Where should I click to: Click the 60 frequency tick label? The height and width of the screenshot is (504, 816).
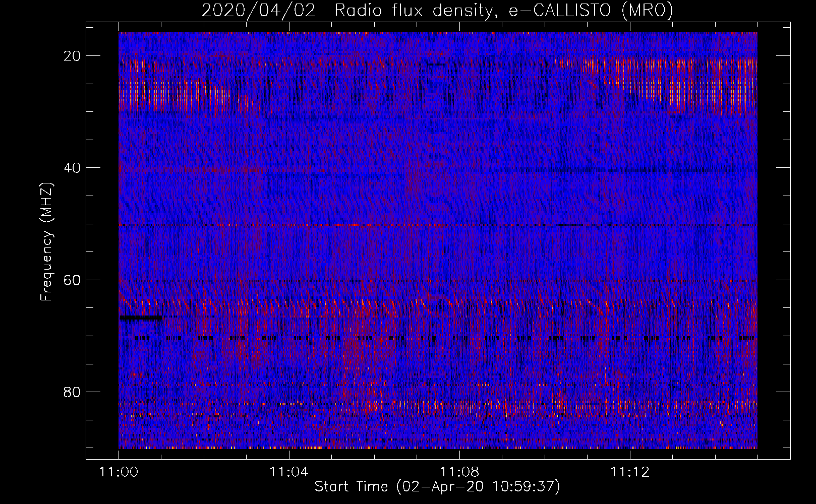[x=73, y=280]
